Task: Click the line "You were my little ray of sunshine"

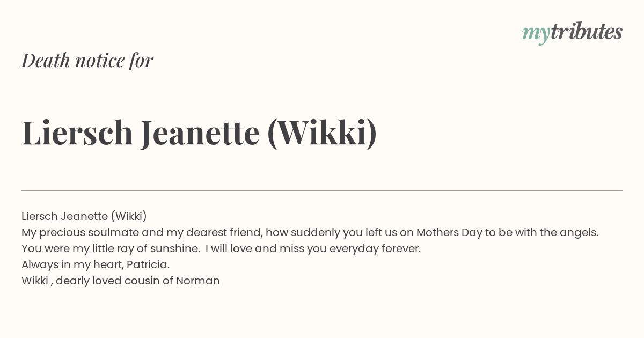Action: point(221,248)
